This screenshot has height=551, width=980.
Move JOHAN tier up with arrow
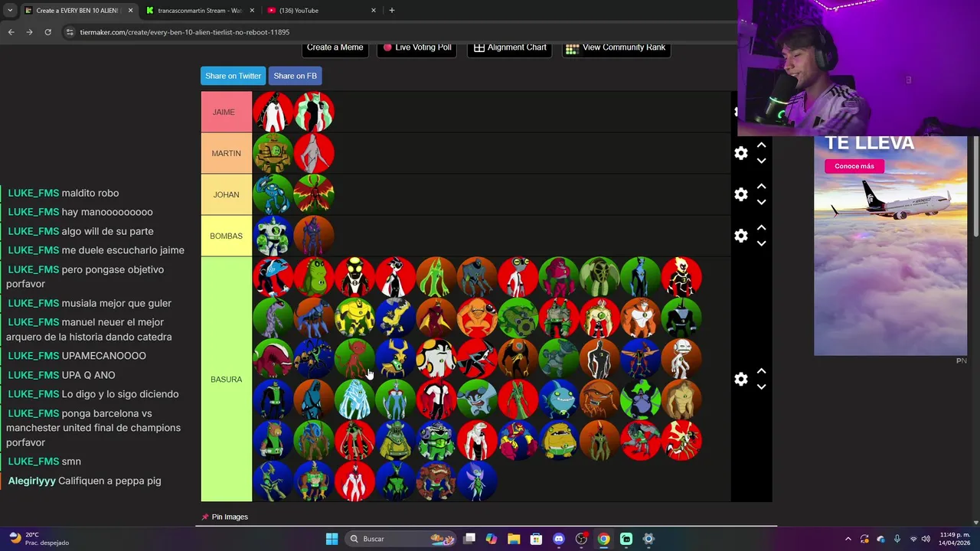[761, 187]
